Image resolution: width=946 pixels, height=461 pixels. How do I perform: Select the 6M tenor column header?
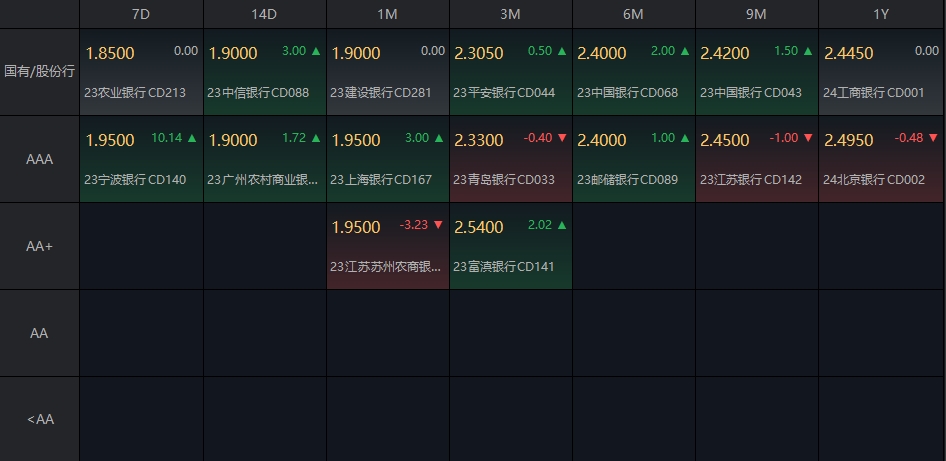tap(633, 14)
